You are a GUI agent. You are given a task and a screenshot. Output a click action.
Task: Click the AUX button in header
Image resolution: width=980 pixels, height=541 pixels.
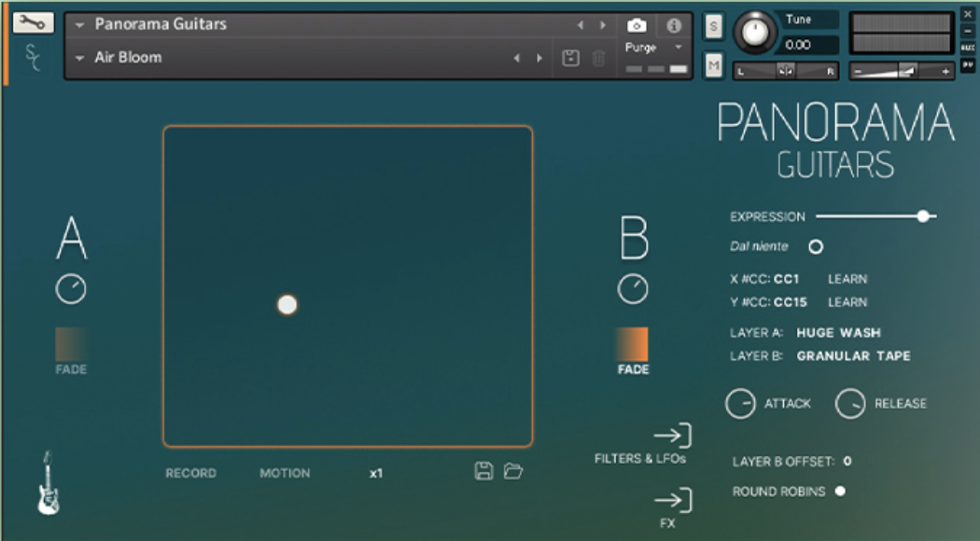coord(968,48)
